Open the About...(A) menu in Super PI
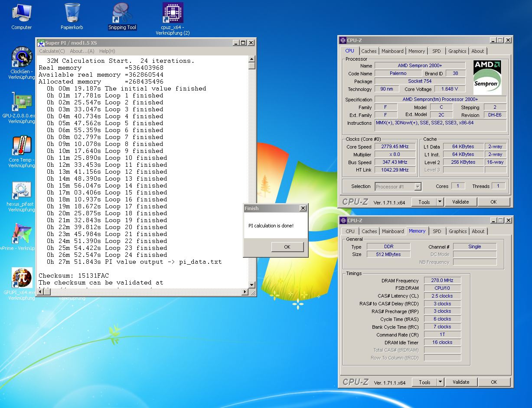The width and height of the screenshot is (532, 408). [82, 51]
